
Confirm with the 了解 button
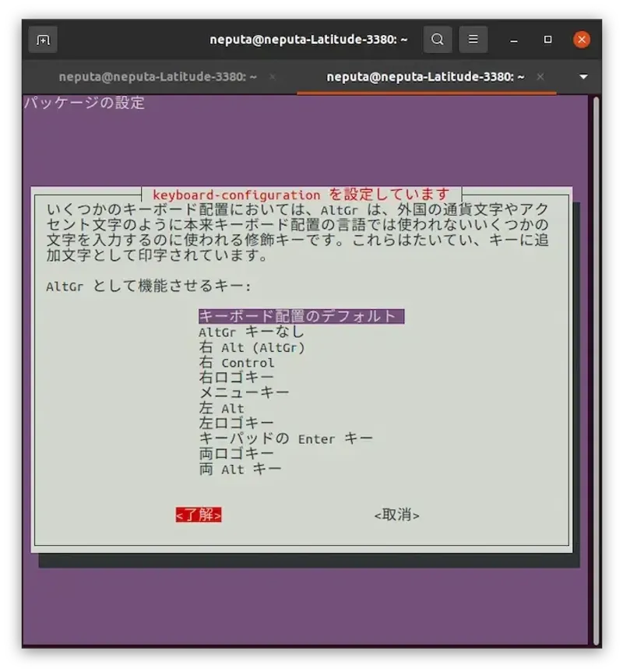[x=199, y=515]
